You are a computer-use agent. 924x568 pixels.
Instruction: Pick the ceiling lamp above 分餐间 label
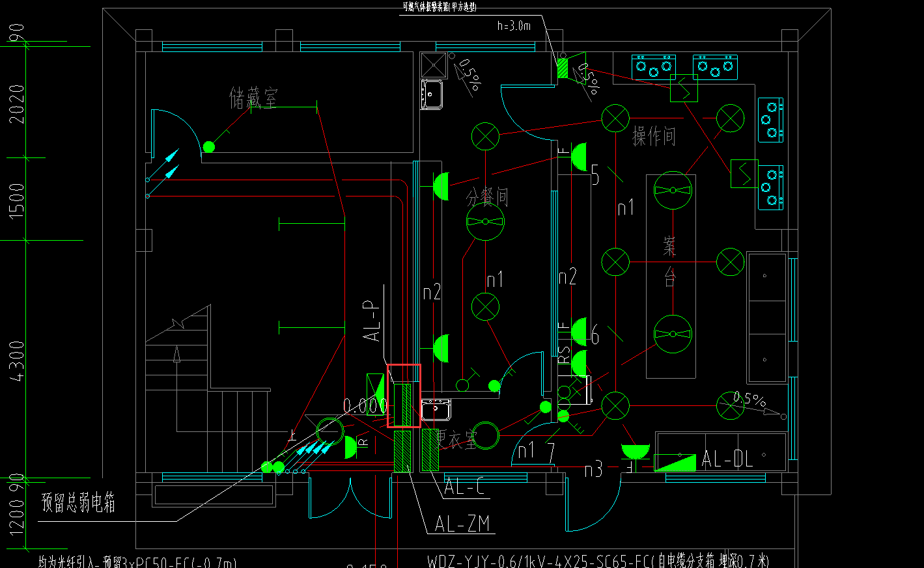(x=485, y=137)
